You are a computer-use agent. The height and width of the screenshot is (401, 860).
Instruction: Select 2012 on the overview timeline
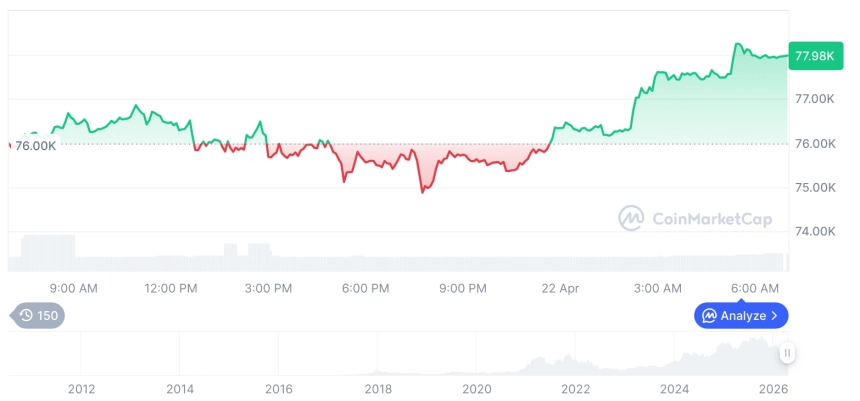click(81, 388)
